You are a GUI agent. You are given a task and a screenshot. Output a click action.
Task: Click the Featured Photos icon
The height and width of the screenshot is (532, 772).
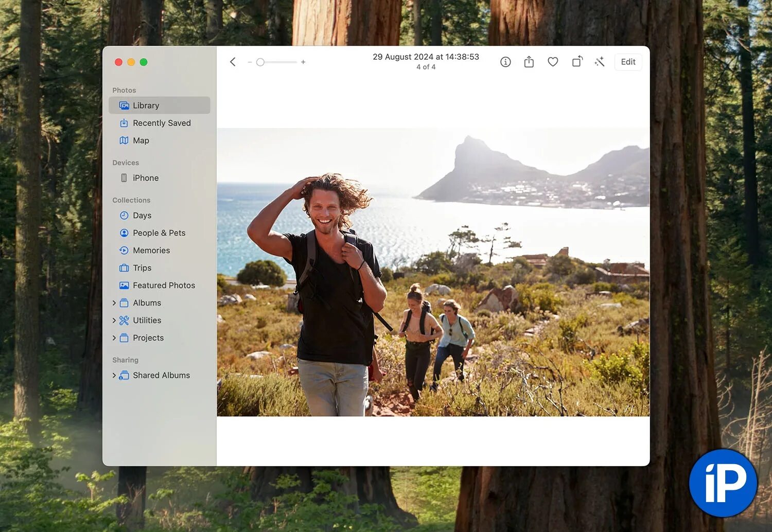124,286
